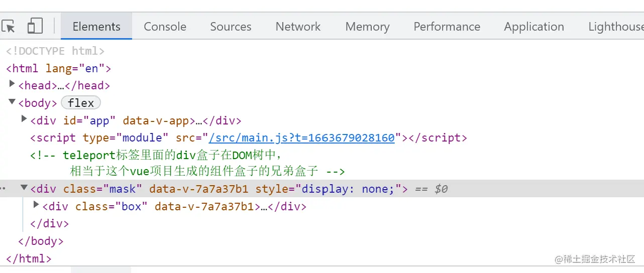Select the class="mask" attribute text
This screenshot has width=644, height=273.
pyautogui.click(x=103, y=189)
